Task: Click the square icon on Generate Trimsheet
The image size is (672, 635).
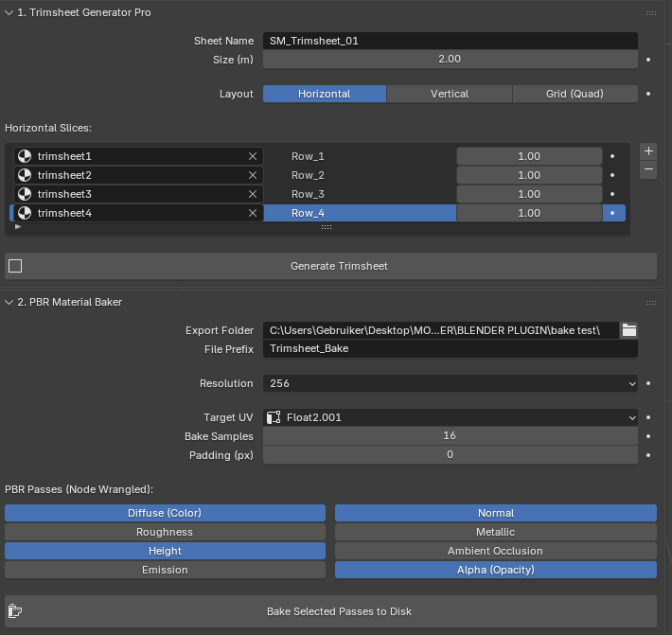Action: [x=15, y=266]
